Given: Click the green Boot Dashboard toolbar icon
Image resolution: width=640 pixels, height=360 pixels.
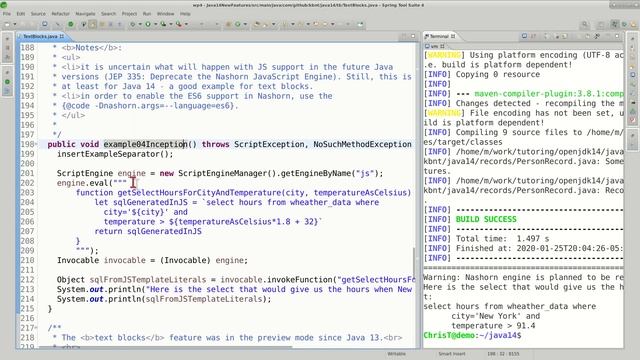Looking at the screenshot, I should [70, 24].
